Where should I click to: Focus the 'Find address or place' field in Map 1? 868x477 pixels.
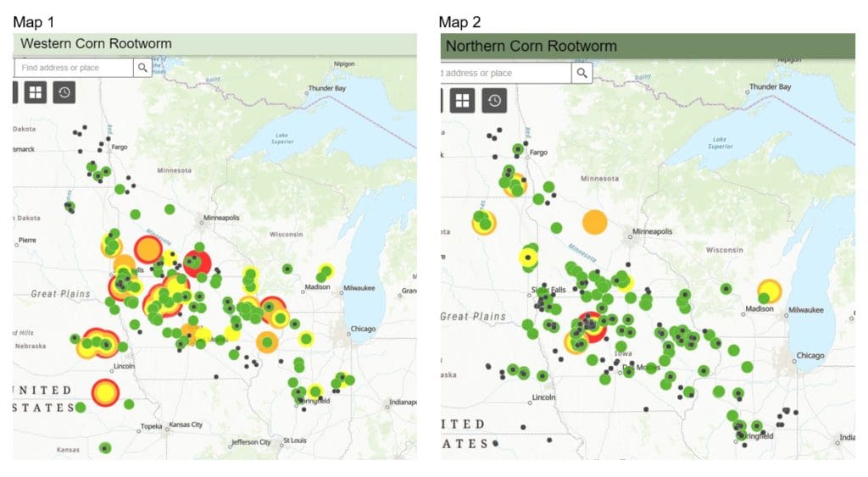75,68
